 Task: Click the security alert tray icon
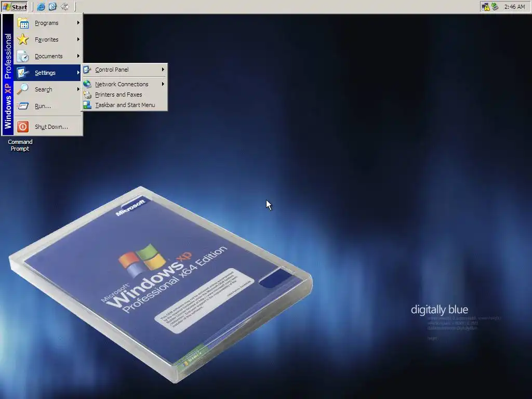[486, 7]
